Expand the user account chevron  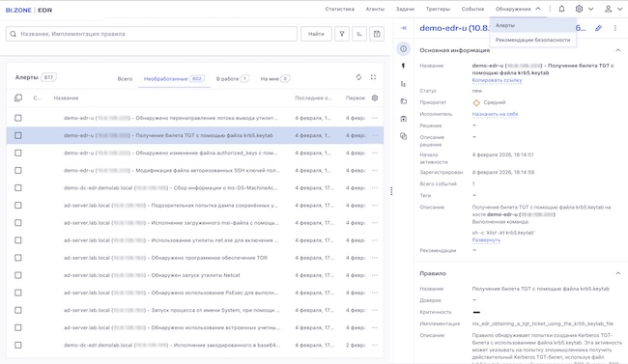point(620,9)
